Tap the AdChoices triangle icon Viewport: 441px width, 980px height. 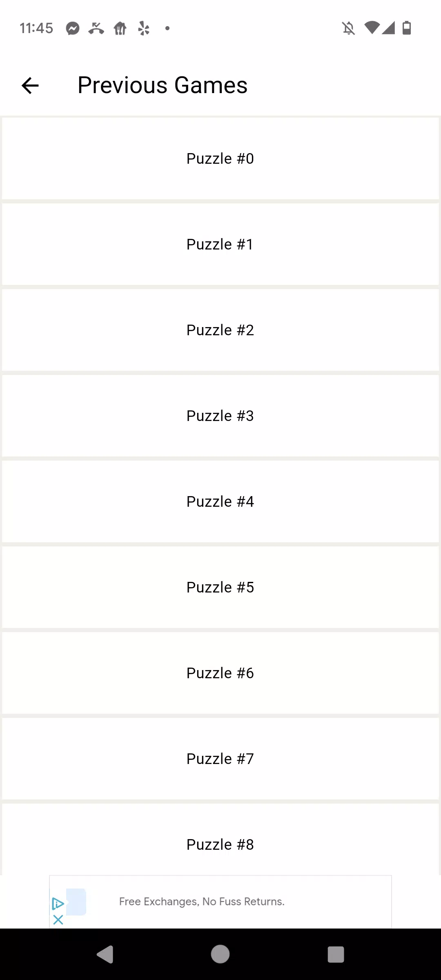pos(58,904)
